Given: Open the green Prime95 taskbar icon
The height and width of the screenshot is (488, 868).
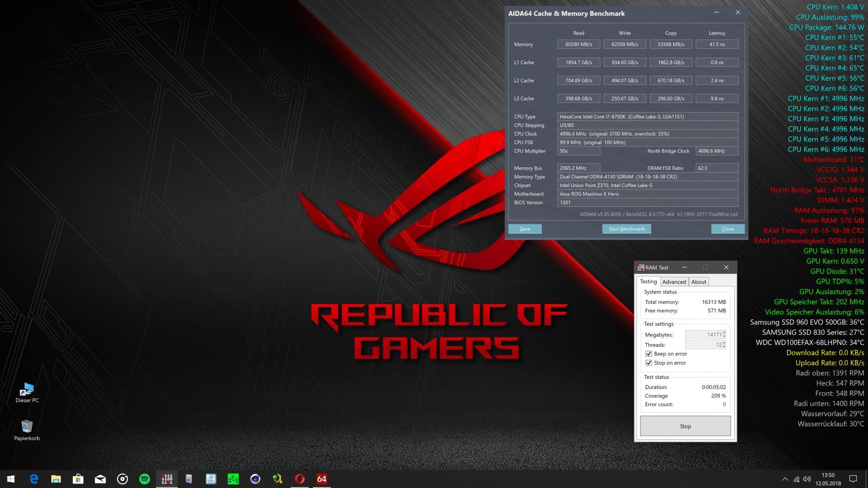Looking at the screenshot, I should pyautogui.click(x=233, y=479).
